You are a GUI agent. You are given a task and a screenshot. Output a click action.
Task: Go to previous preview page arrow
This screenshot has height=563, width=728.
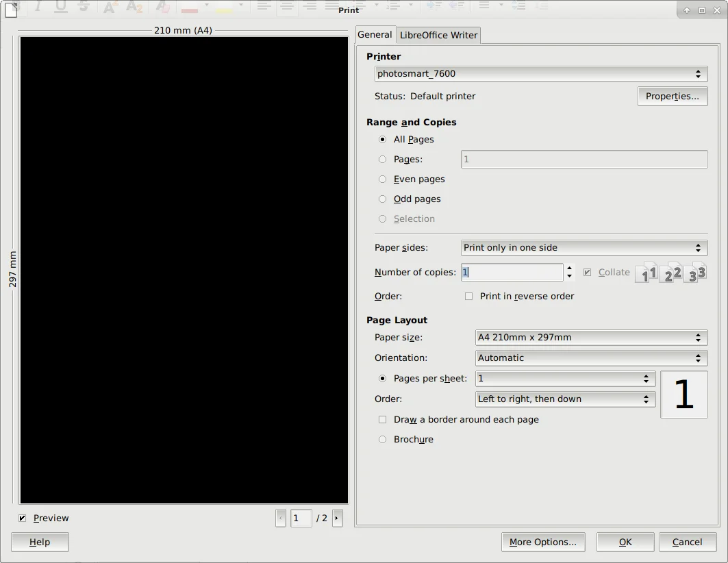pyautogui.click(x=280, y=518)
